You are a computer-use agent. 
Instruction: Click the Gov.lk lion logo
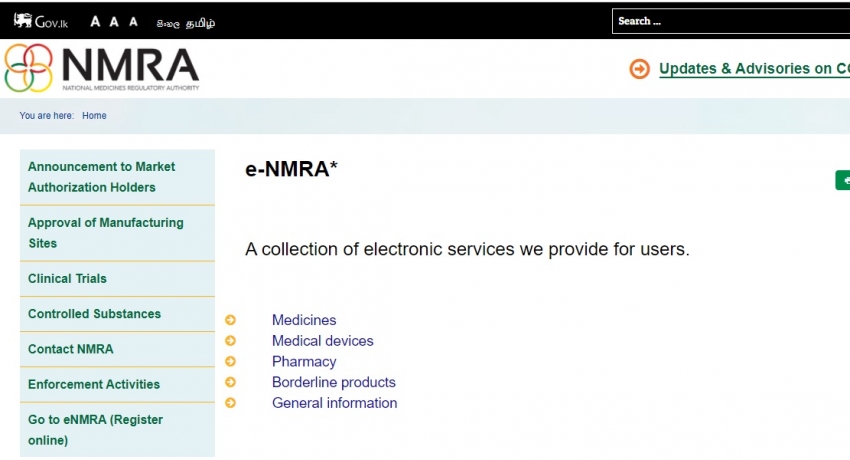pos(41,22)
